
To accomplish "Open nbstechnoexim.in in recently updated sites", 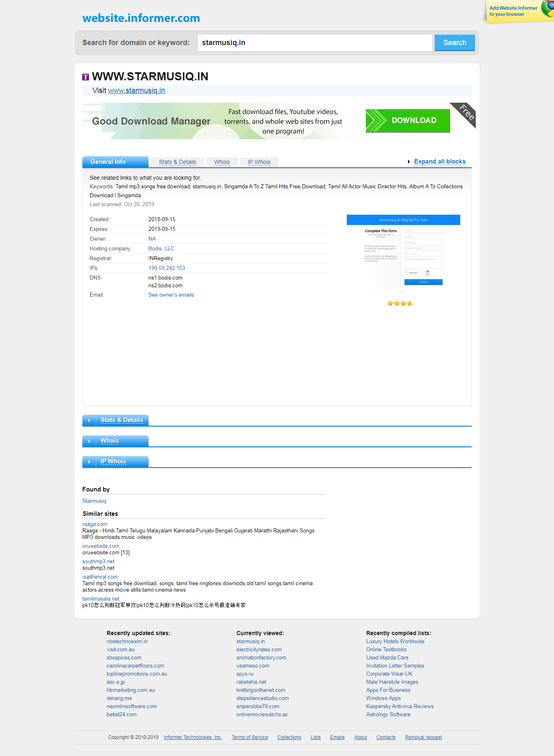I will (127, 642).
